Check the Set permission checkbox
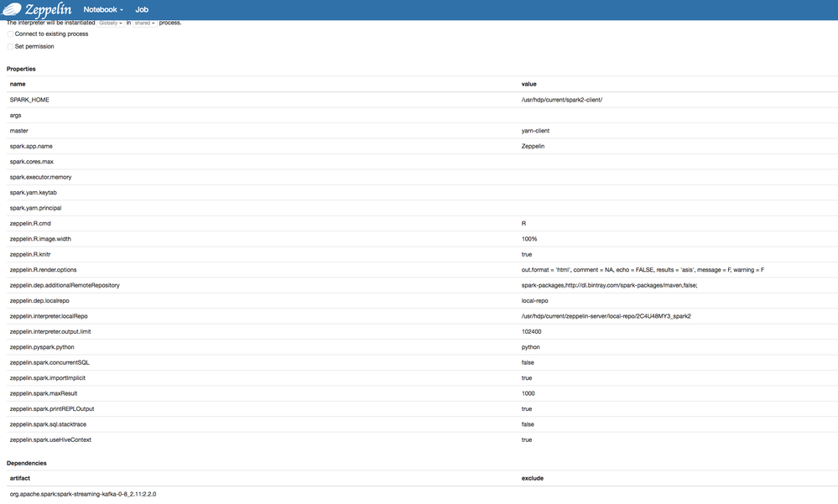838x504 pixels. pos(9,46)
